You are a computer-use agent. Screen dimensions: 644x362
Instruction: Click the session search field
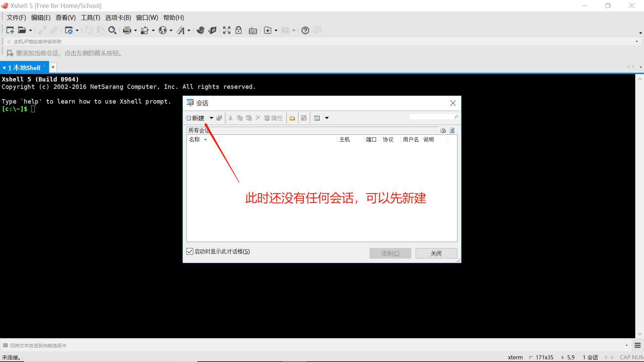[431, 117]
